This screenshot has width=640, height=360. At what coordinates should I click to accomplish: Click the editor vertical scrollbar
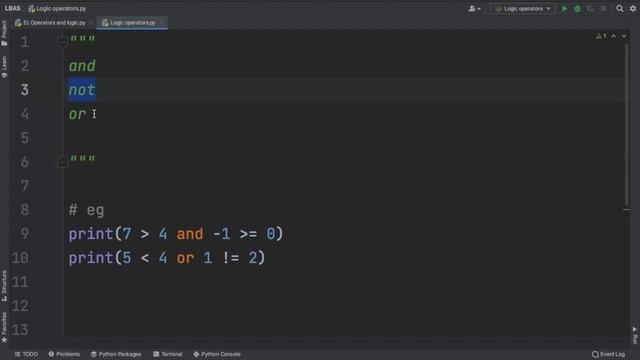coord(627,124)
